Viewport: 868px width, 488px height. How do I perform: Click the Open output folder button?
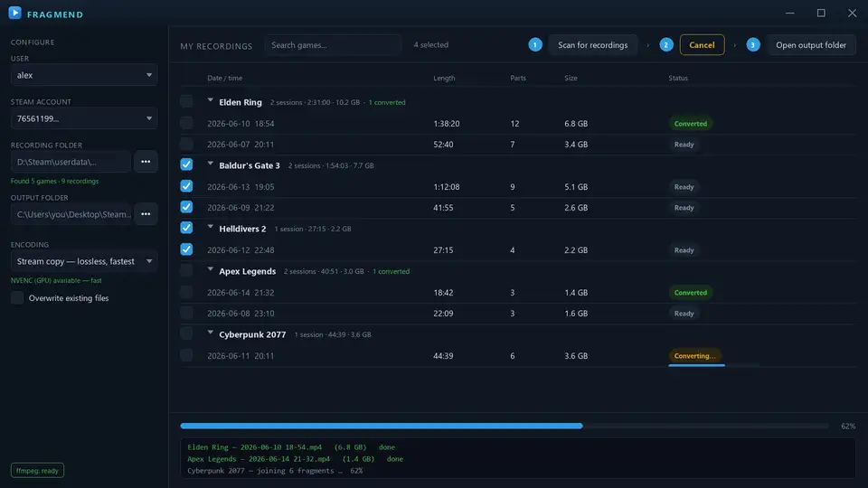click(811, 45)
